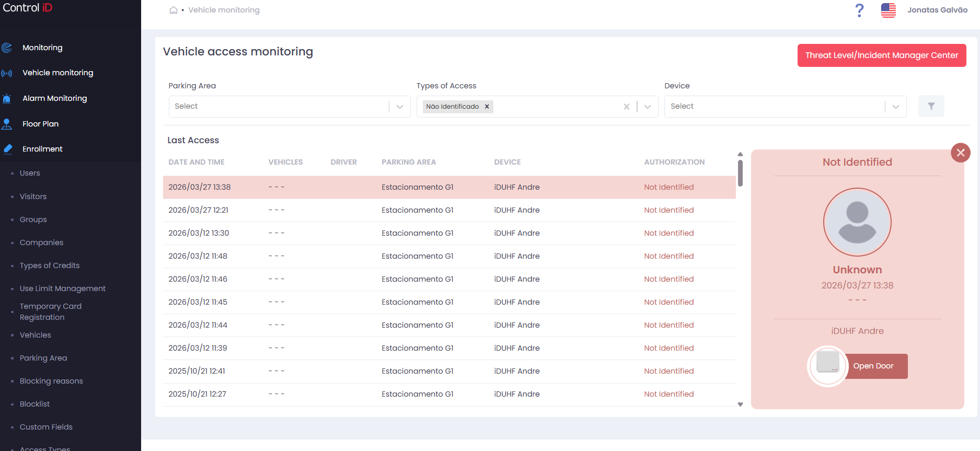
Task: Click the home breadcrumb icon
Action: point(174,10)
